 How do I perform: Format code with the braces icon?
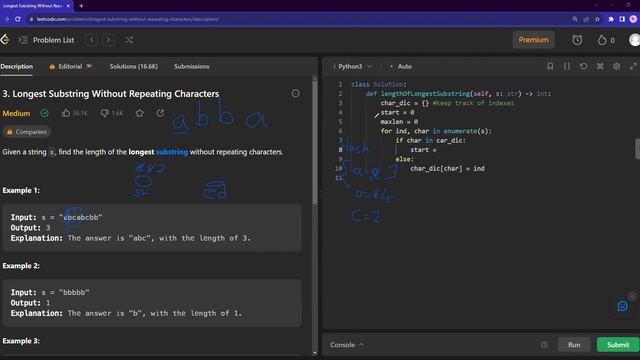tap(567, 66)
